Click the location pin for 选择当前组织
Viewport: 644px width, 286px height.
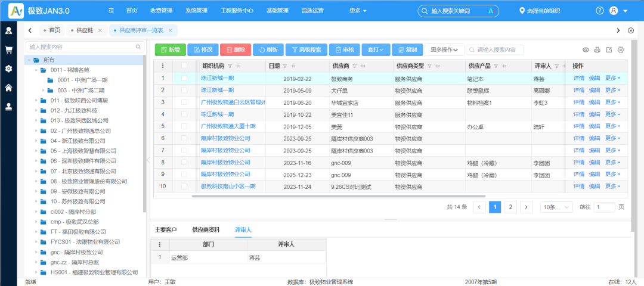522,11
